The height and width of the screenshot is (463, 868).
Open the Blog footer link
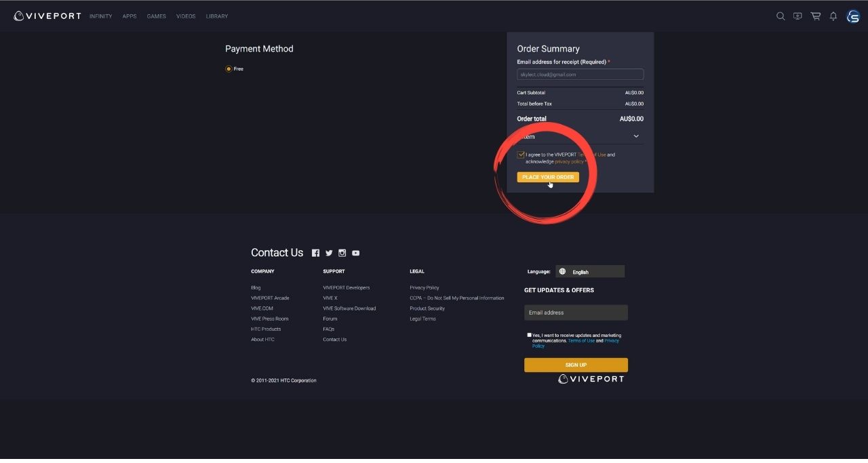(256, 288)
